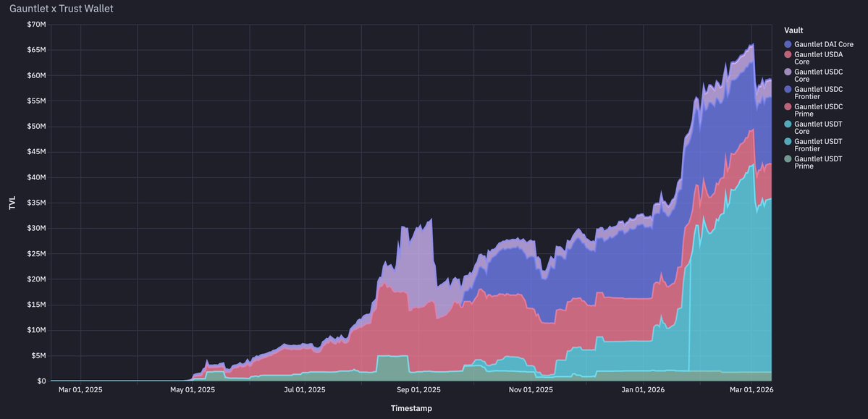868x419 pixels.
Task: Click the Gauntlet USDA Core legend color dot
Action: click(788, 54)
